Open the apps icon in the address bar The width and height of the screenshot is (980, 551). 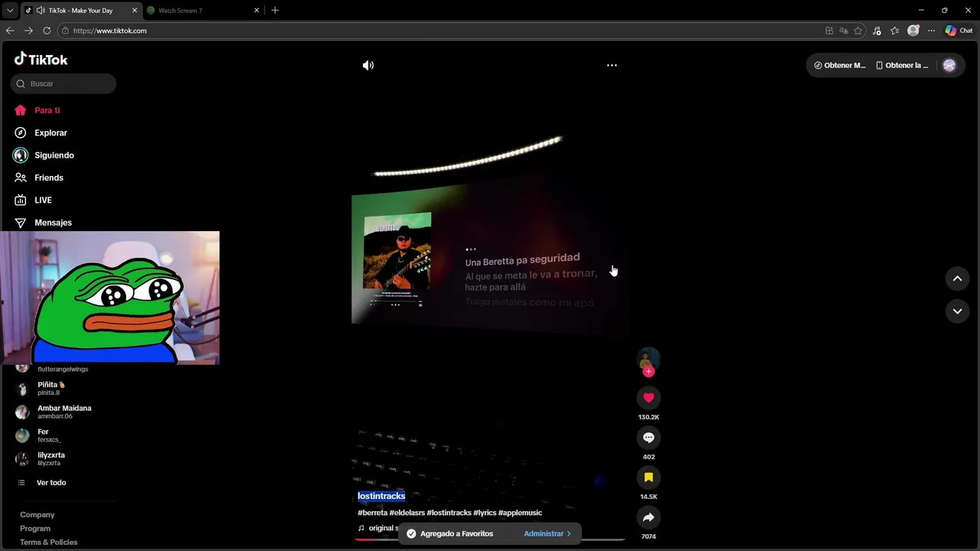829,31
